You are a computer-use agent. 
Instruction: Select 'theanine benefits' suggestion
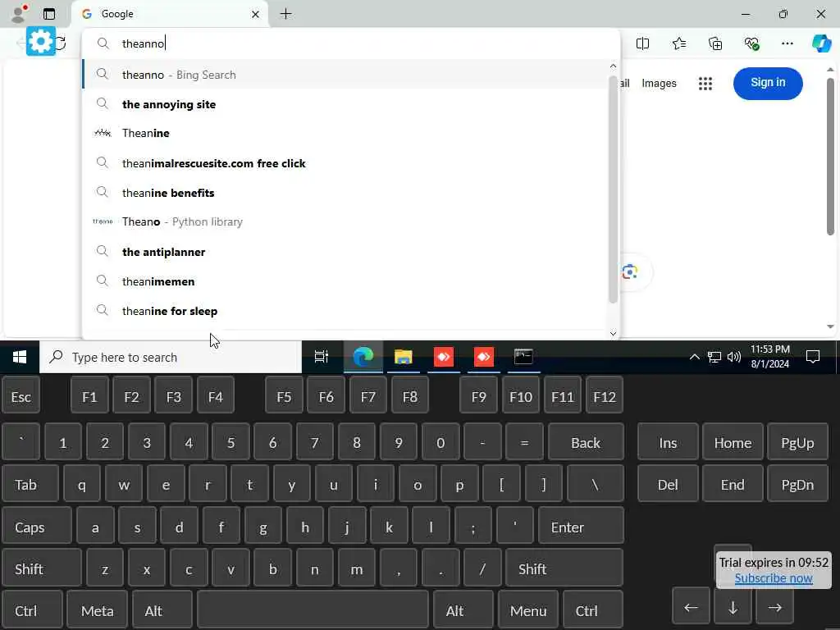click(x=345, y=192)
